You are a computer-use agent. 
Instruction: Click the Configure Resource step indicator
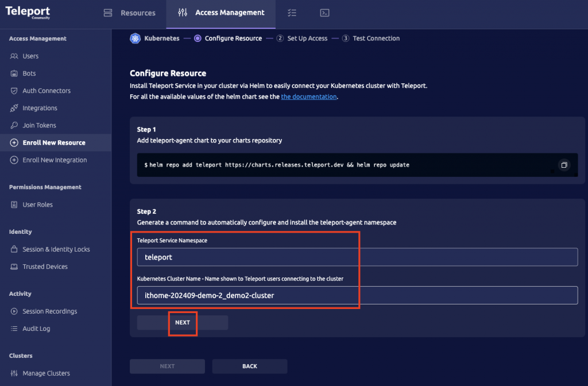click(198, 38)
